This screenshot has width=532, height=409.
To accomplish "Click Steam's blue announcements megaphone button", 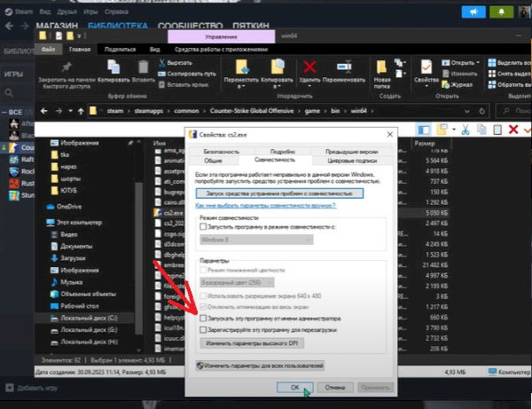I will click(x=473, y=12).
